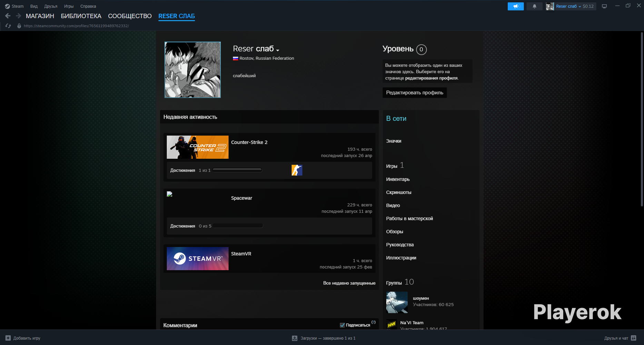Click the Редактировать профиль button
Image resolution: width=644 pixels, height=345 pixels.
click(x=415, y=92)
